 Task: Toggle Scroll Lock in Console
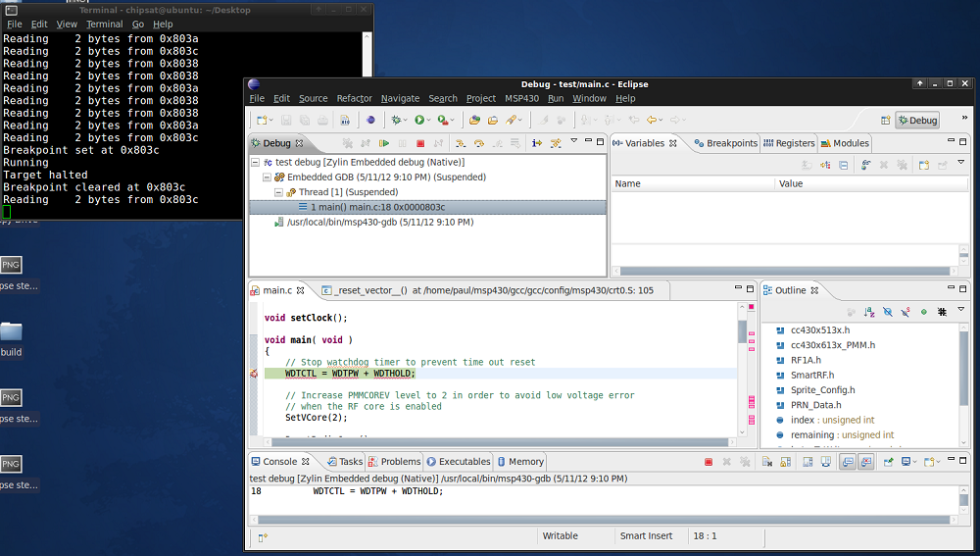point(786,462)
